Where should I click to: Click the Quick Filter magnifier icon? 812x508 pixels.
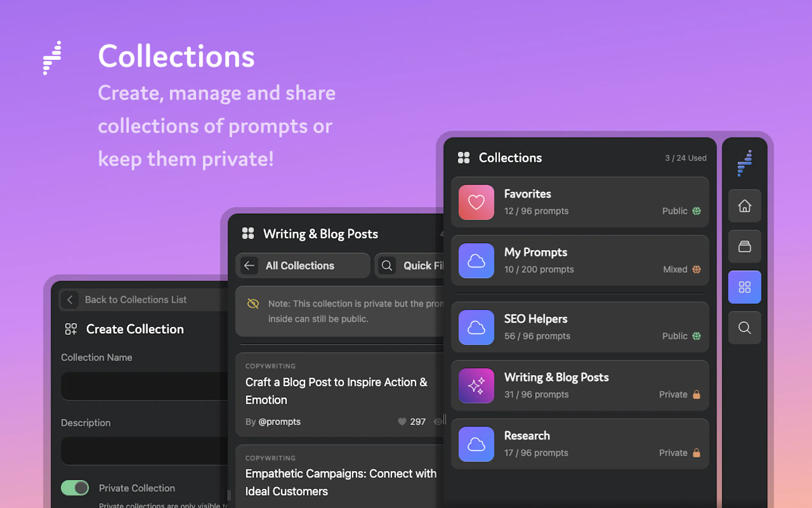pyautogui.click(x=387, y=266)
